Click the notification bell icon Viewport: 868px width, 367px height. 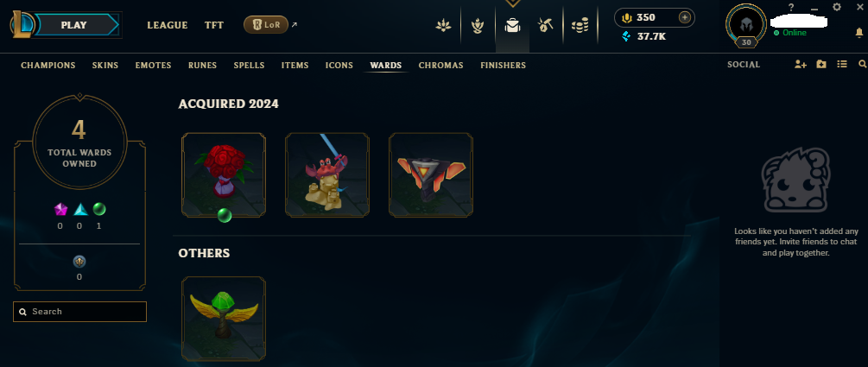point(859,33)
